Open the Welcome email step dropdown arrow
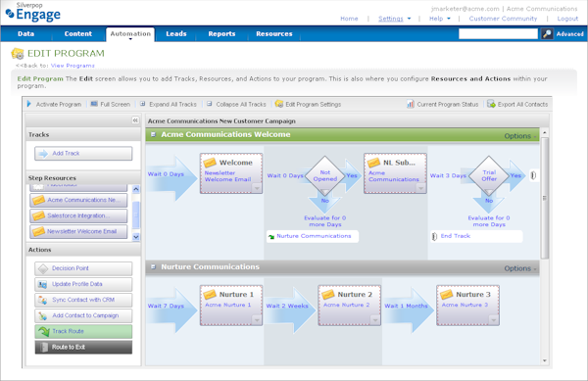Screen dimensions: 588x381 257,187
